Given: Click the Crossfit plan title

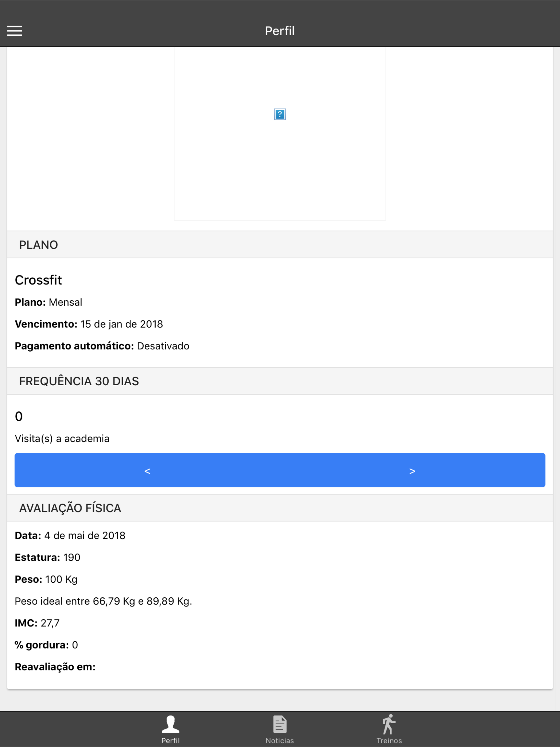Looking at the screenshot, I should (x=38, y=280).
